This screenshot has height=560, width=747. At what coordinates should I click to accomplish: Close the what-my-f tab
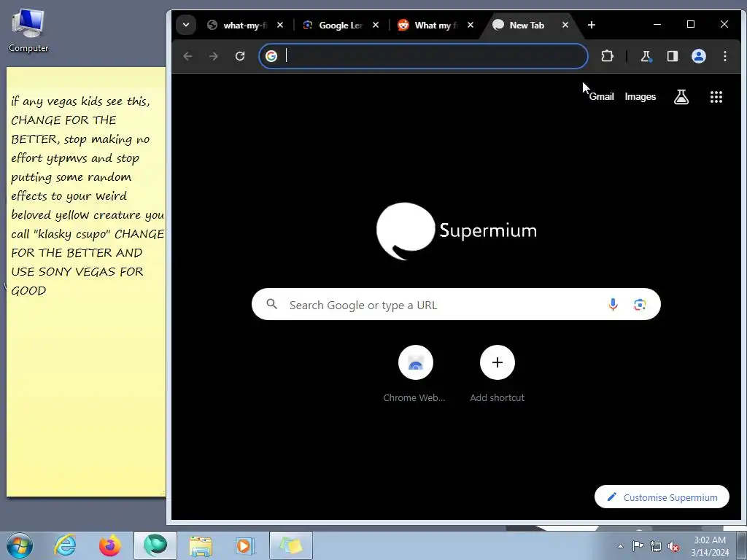coord(280,25)
